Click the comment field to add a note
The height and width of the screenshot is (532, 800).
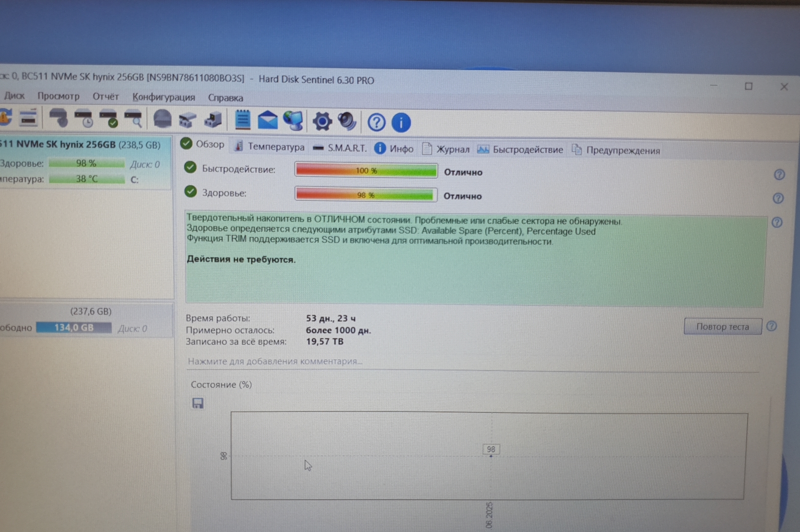[275, 361]
